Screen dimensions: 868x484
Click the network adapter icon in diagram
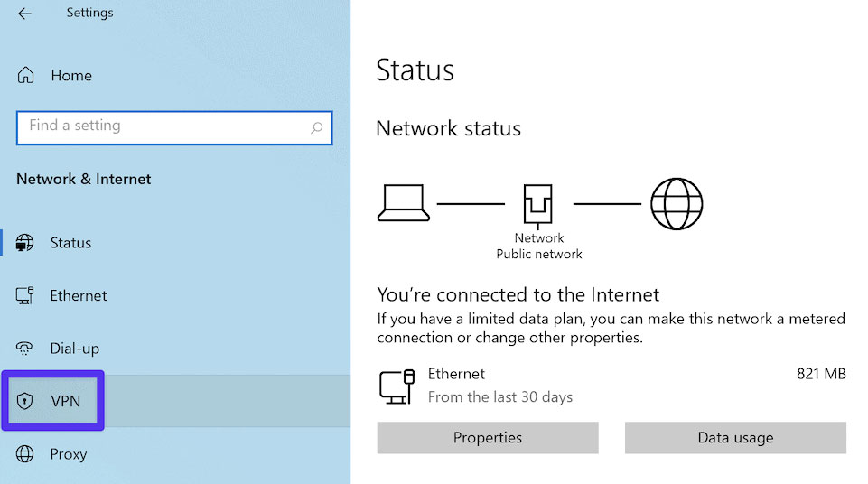pos(537,206)
